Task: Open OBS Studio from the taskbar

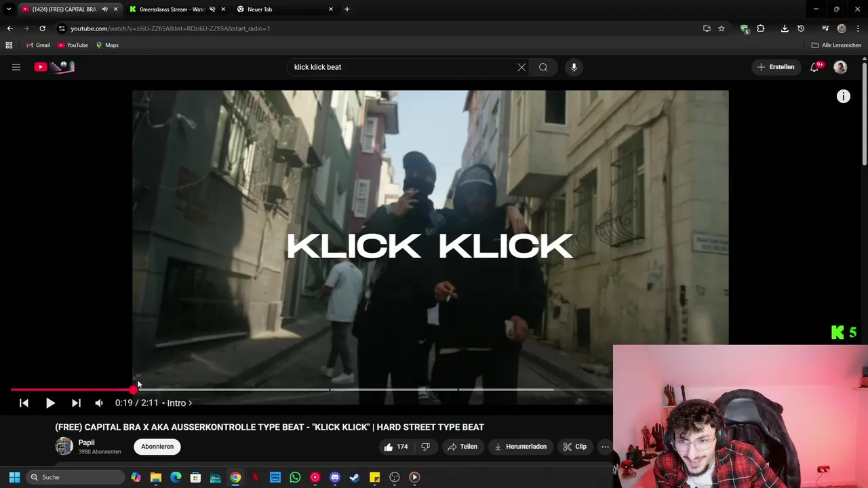Action: coord(395,477)
